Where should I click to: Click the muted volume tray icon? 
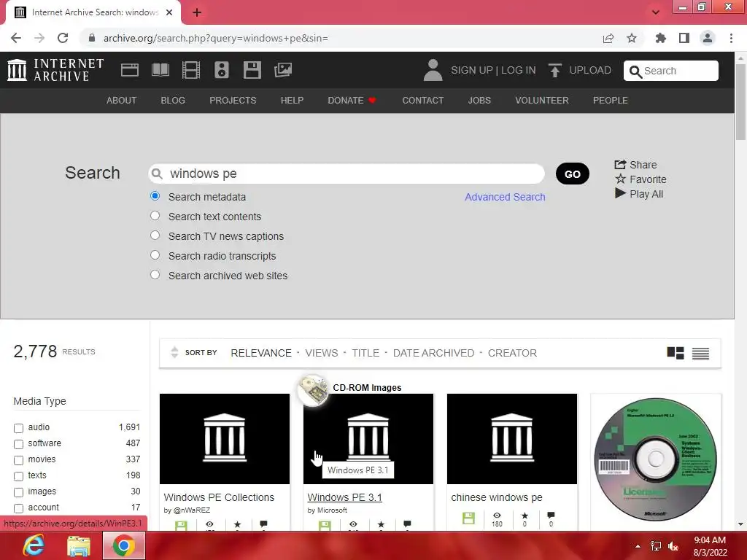click(x=673, y=546)
